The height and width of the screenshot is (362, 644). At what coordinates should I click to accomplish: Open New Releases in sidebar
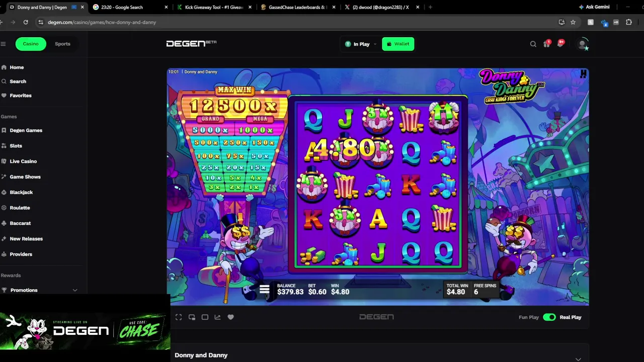coord(26,239)
